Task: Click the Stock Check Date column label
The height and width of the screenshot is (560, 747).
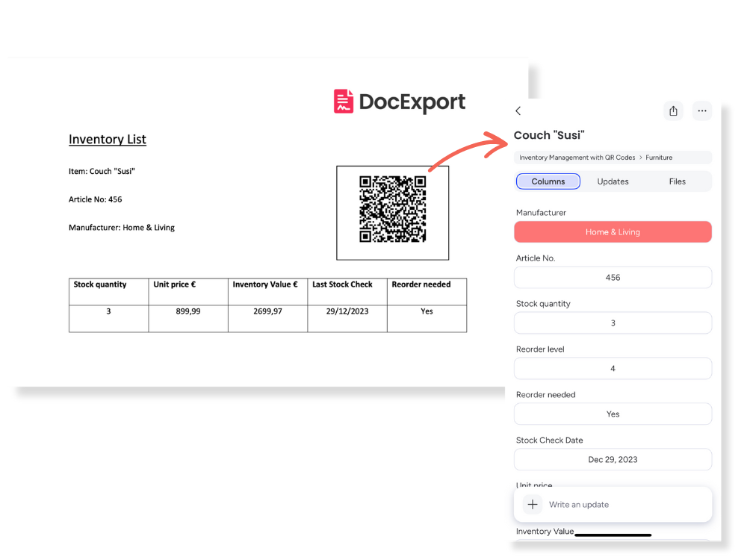Action: point(549,441)
